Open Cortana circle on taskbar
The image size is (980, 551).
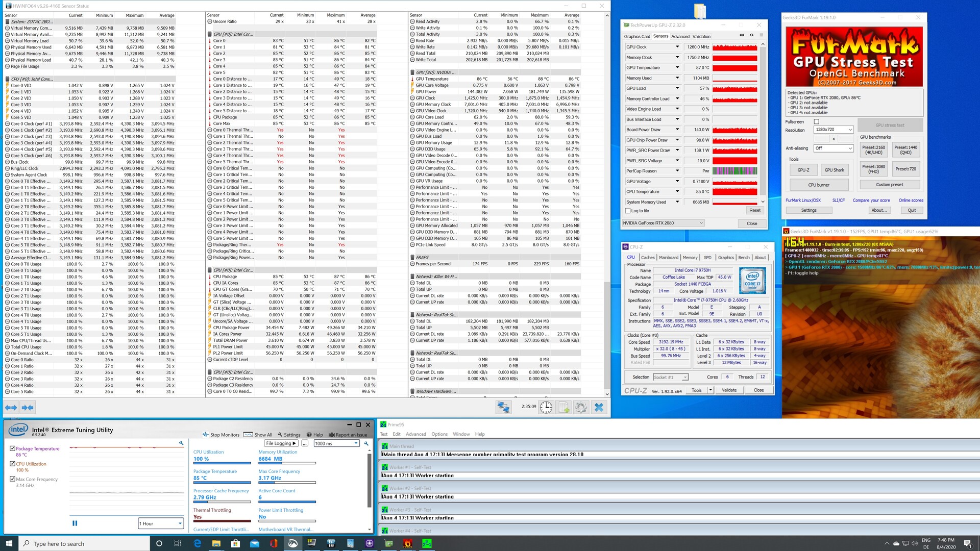[x=159, y=543]
